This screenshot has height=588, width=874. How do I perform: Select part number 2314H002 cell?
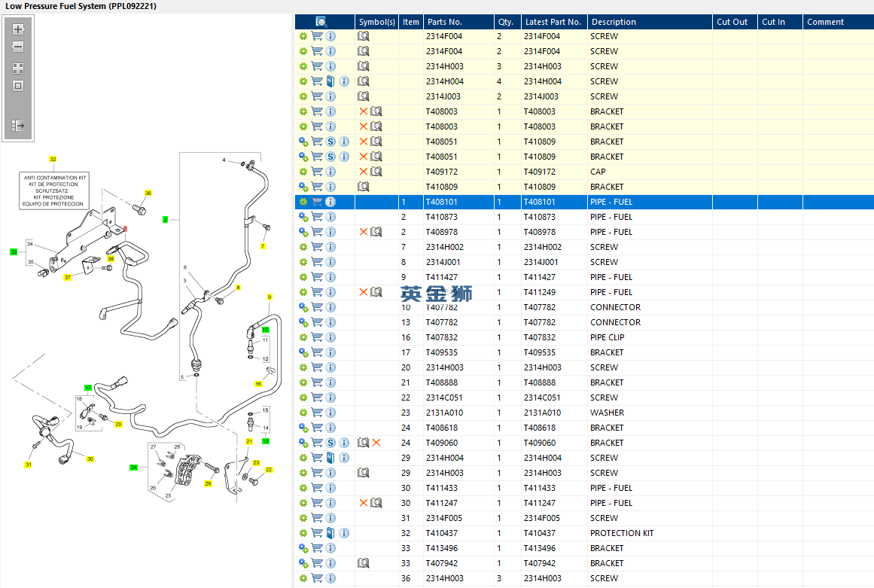(x=458, y=247)
